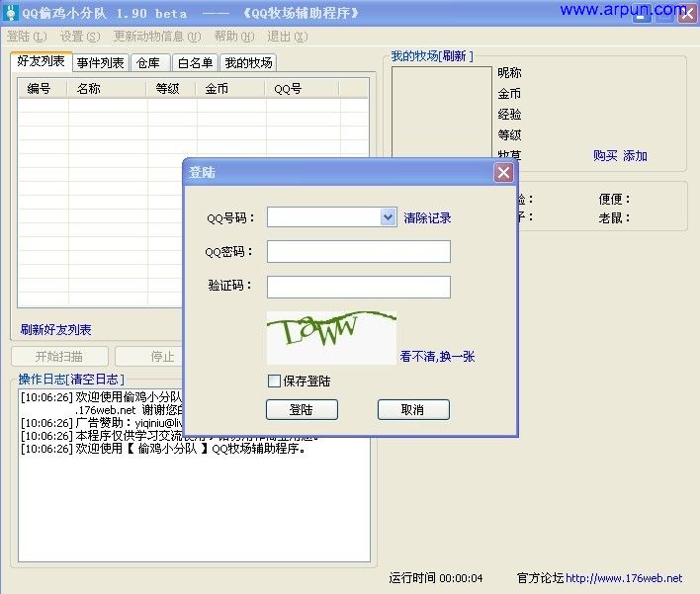Close the 登陆 login dialog

[x=504, y=173]
